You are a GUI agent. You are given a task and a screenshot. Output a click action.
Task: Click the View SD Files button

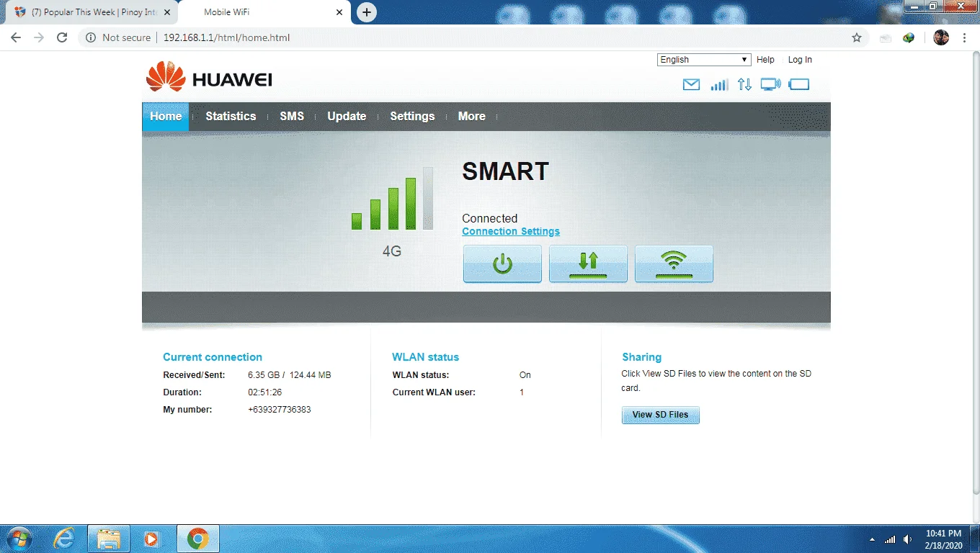tap(660, 415)
